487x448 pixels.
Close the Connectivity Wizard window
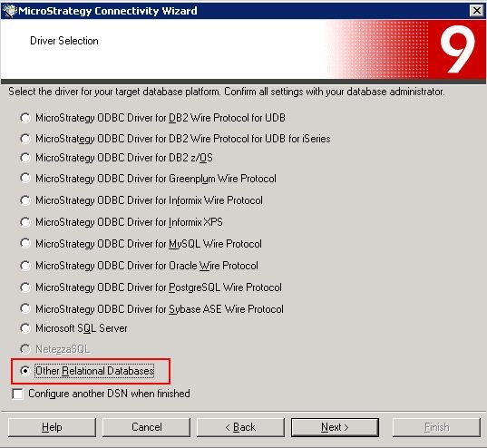(x=476, y=11)
